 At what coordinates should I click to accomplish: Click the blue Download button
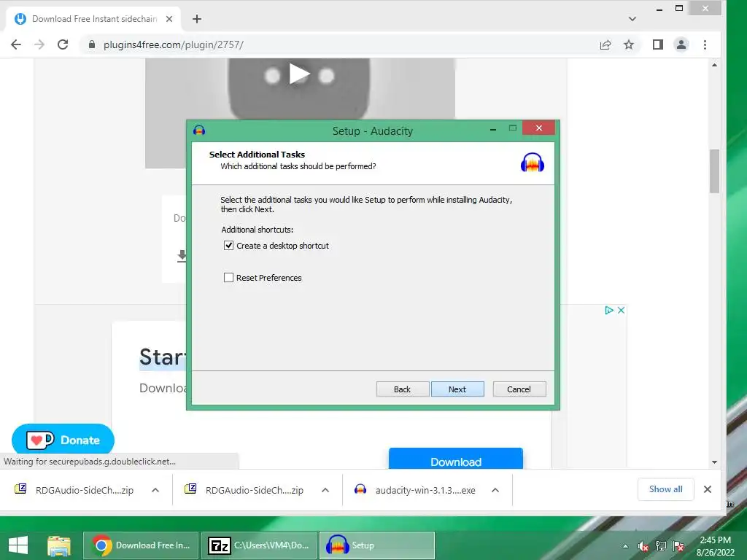[x=456, y=459]
